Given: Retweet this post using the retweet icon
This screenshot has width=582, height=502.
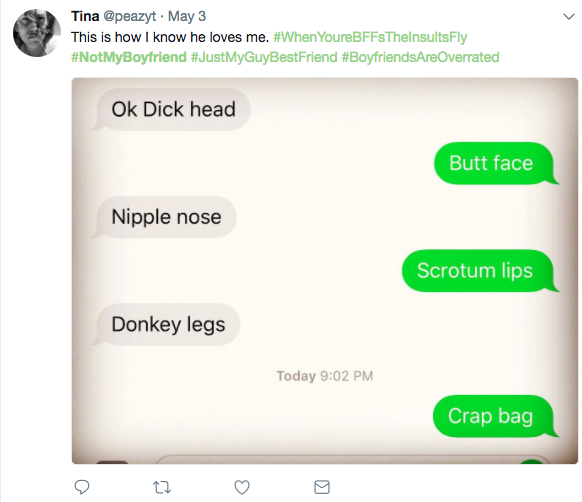Looking at the screenshot, I should pyautogui.click(x=162, y=487).
